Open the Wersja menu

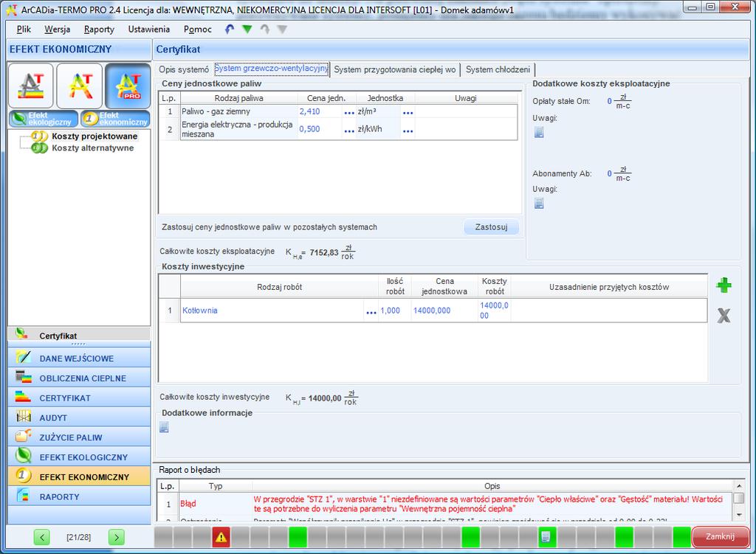[58, 30]
